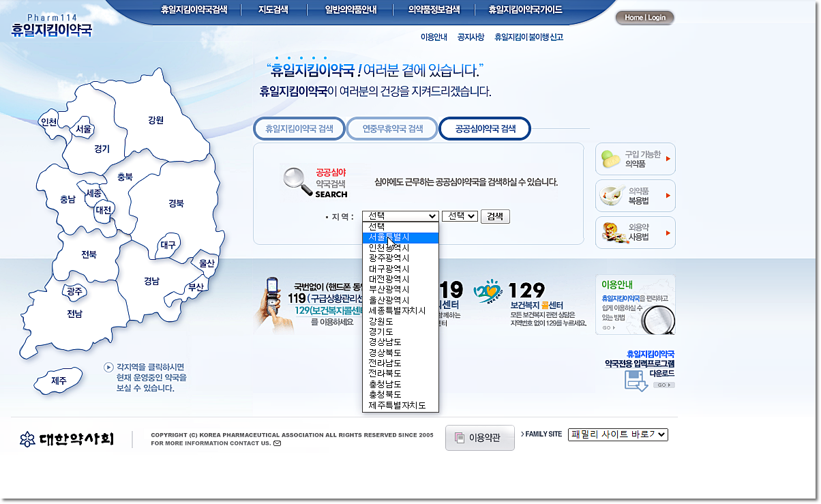Open 휴일지킴이약국검색 menu
The width and height of the screenshot is (821, 504).
pos(194,10)
